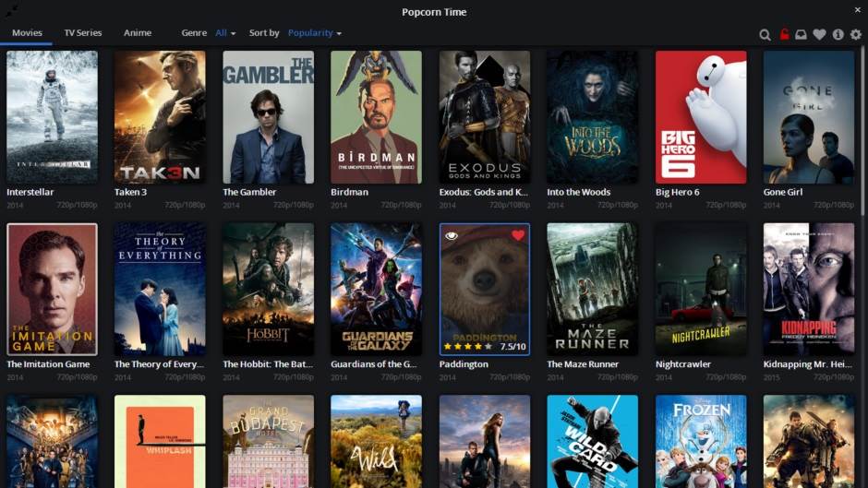Switch to the TV Series tab
This screenshot has height=488, width=868.
click(82, 33)
